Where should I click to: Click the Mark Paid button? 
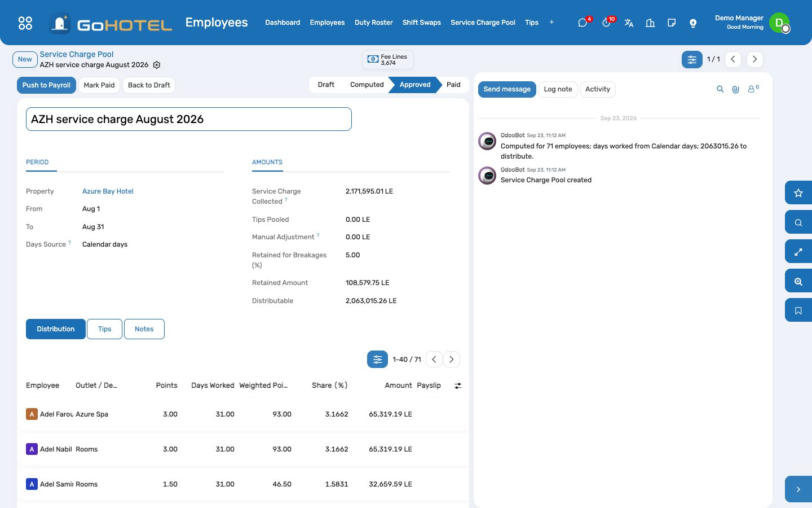[99, 85]
